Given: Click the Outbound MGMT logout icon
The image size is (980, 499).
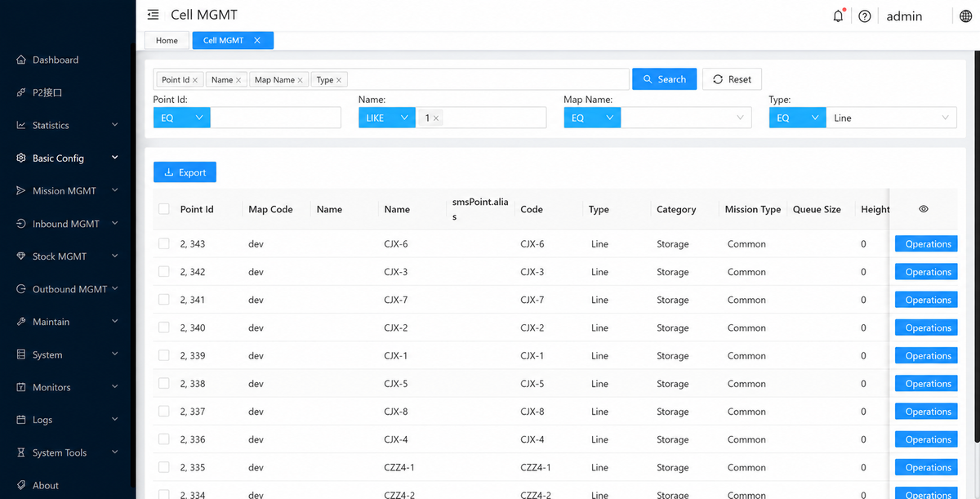Looking at the screenshot, I should point(21,289).
